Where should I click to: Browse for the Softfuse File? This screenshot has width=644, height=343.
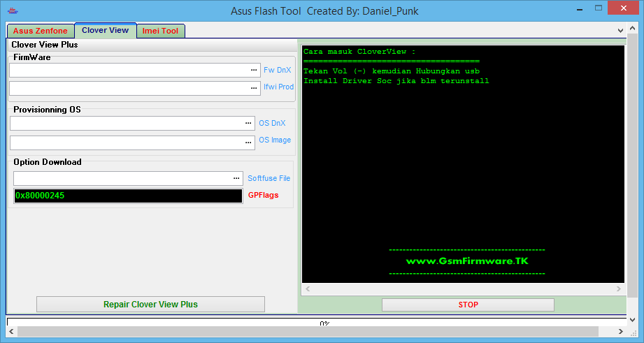236,178
